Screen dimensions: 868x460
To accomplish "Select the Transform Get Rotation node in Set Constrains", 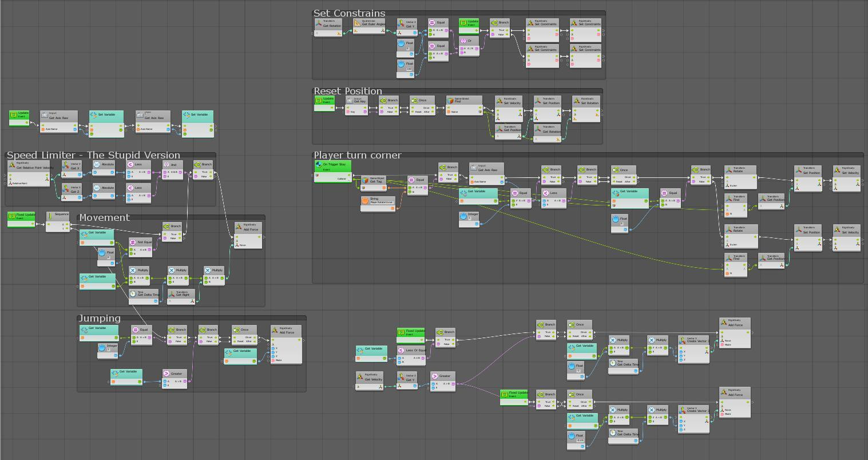I will point(328,27).
